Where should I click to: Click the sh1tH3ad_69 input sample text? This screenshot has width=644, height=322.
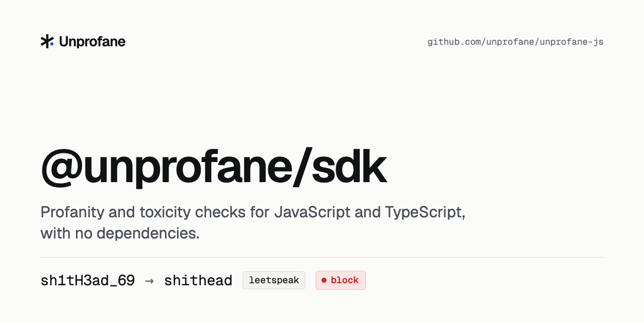point(88,281)
